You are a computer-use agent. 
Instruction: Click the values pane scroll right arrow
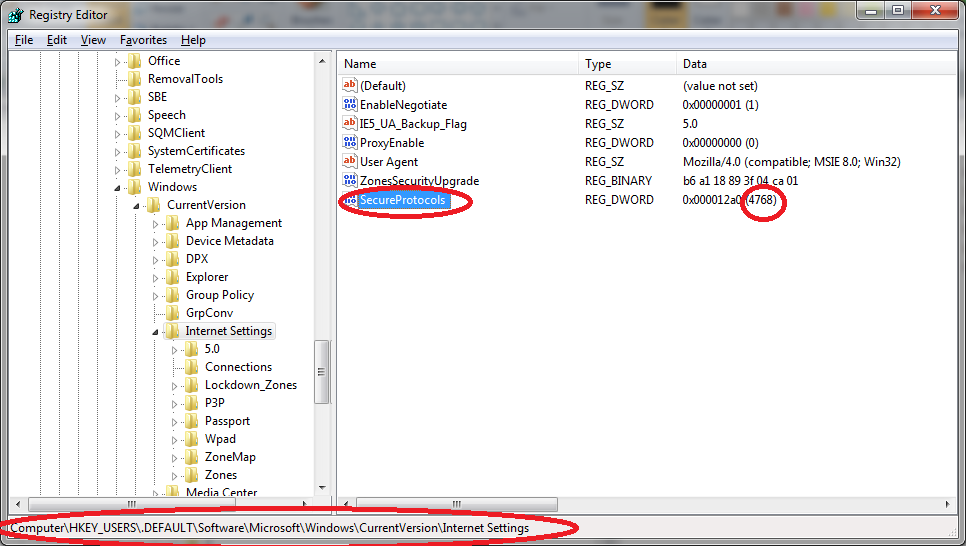pyautogui.click(x=948, y=504)
